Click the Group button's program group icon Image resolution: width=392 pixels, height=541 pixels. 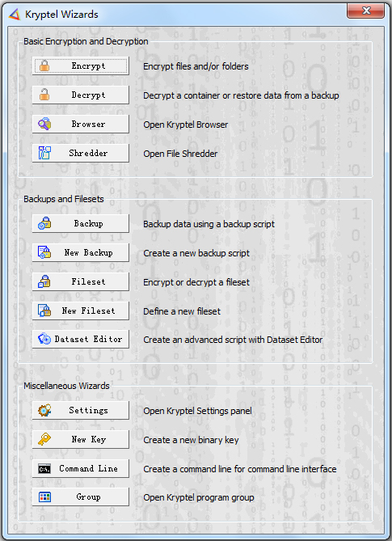[44, 497]
